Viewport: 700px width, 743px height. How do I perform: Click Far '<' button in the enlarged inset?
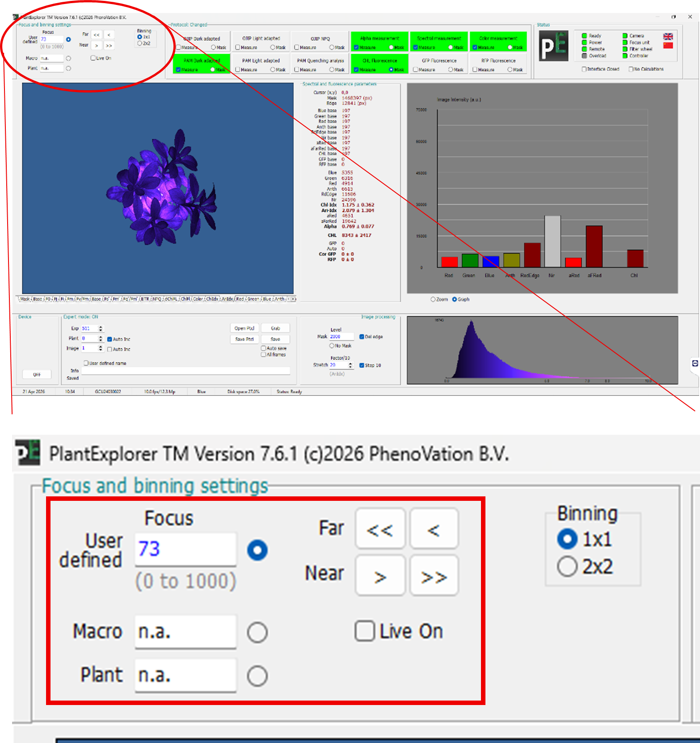[x=434, y=529]
